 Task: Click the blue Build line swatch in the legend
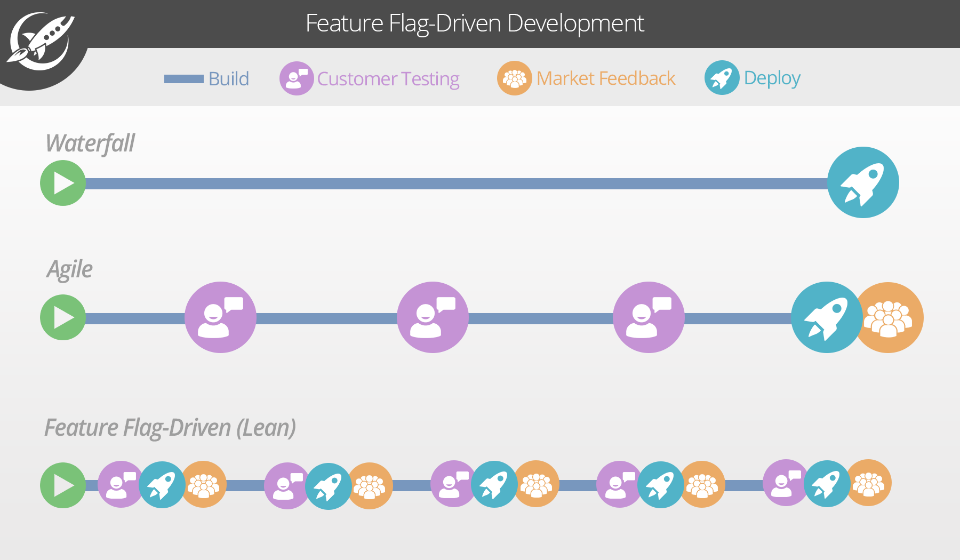click(184, 79)
